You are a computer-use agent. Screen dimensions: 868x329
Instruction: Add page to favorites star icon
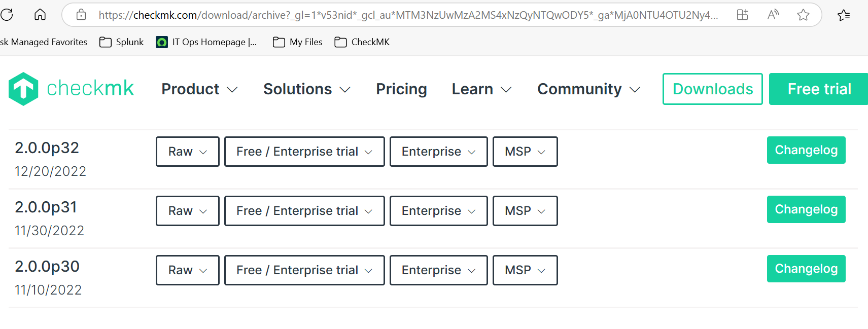(803, 15)
